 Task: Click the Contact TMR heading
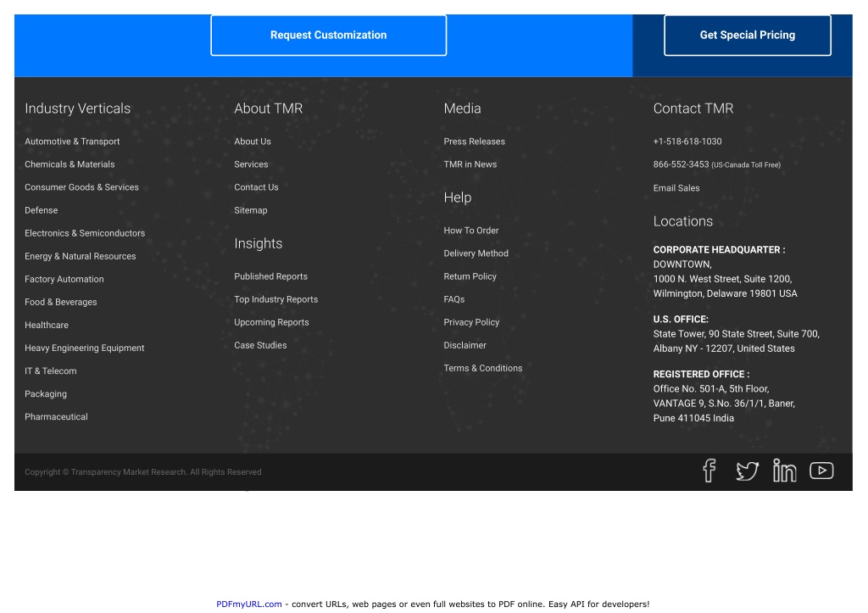point(693,109)
